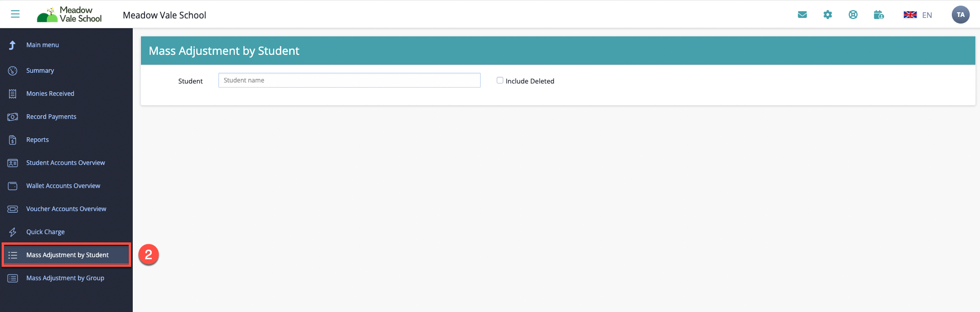Click the Student Accounts Overview icon
The width and height of the screenshot is (980, 312).
pos(13,163)
